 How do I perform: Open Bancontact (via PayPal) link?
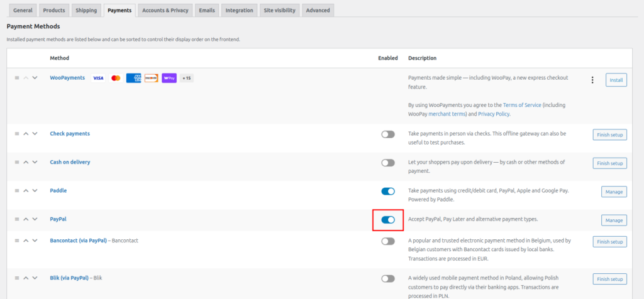tap(79, 241)
